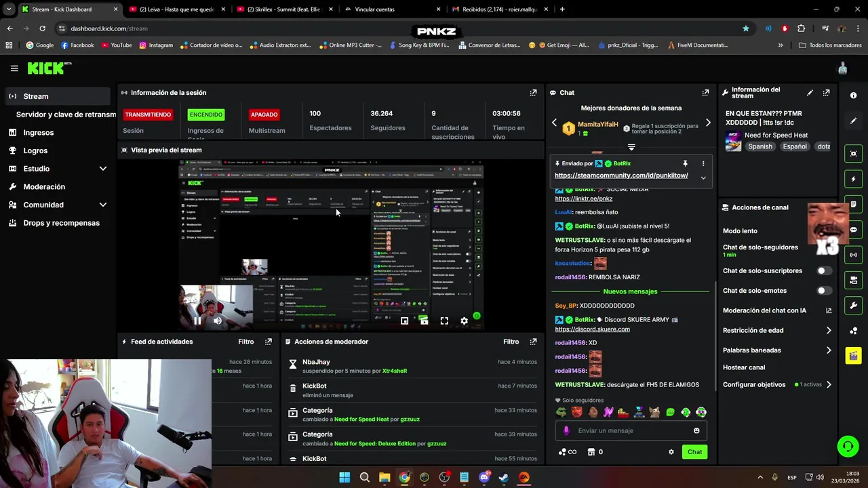Expand pinned message with chevron down

pos(703,178)
